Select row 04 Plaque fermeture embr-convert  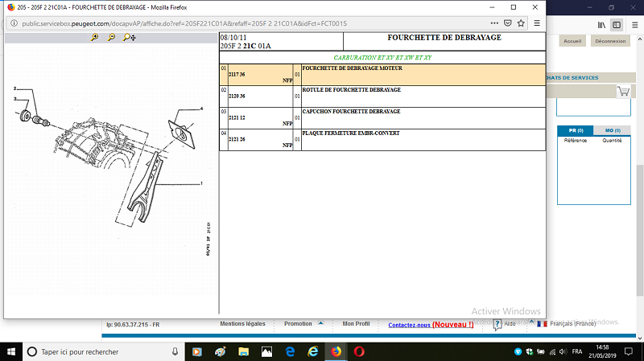[382, 140]
